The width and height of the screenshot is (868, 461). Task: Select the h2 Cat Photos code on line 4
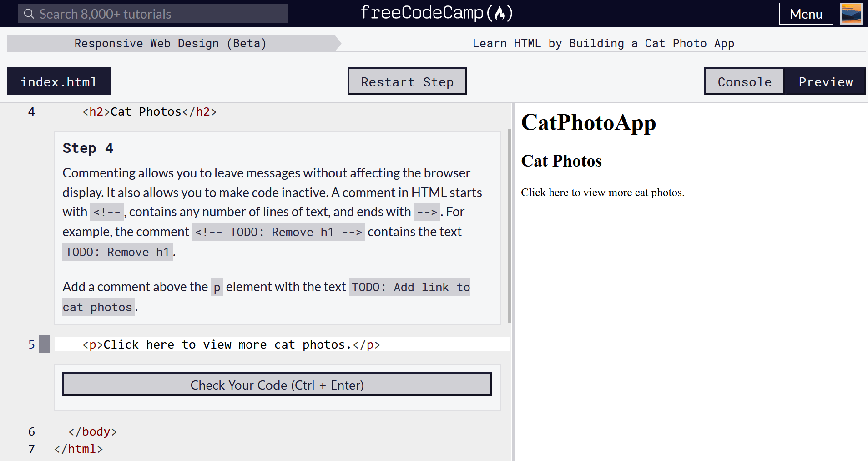click(x=149, y=111)
